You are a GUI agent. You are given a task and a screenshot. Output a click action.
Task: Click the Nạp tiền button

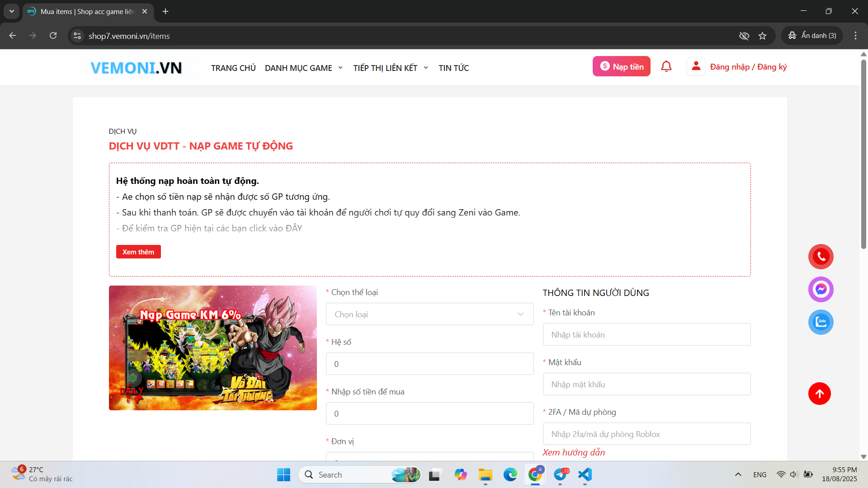coord(621,66)
